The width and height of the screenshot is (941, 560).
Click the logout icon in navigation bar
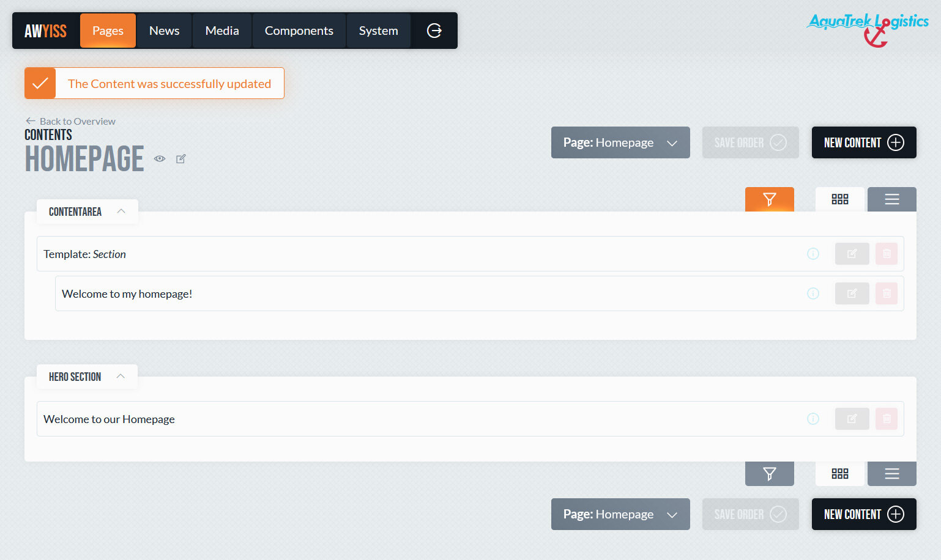pos(434,31)
